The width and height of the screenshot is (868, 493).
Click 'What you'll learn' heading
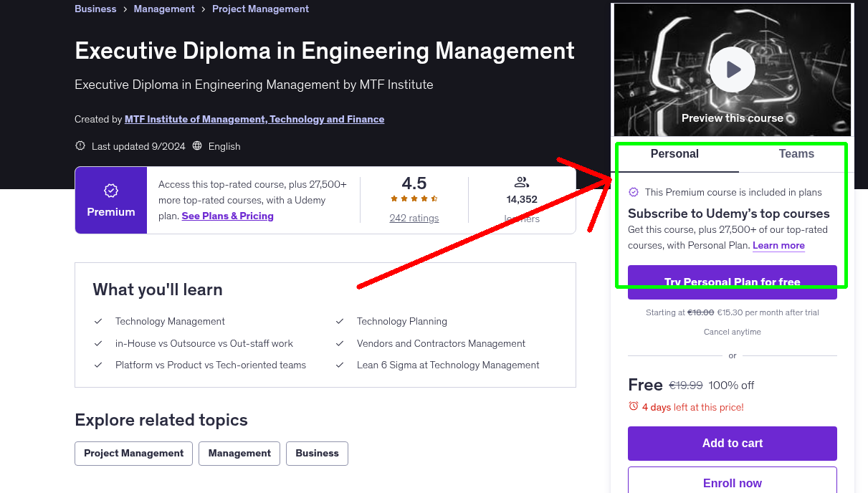coord(158,290)
